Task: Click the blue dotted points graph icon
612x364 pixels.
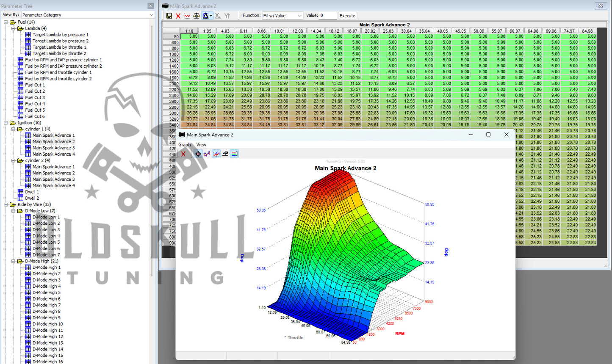Action: click(207, 154)
